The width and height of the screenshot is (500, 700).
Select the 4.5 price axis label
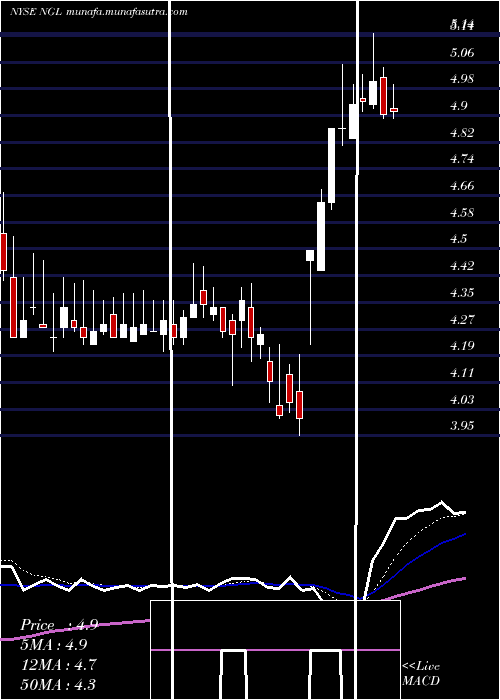coord(459,239)
